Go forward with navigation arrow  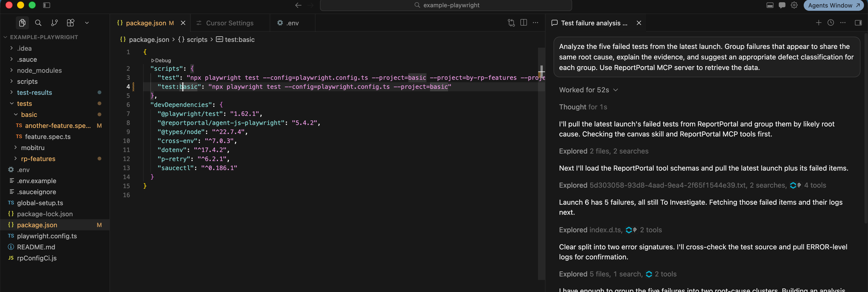[x=311, y=5]
